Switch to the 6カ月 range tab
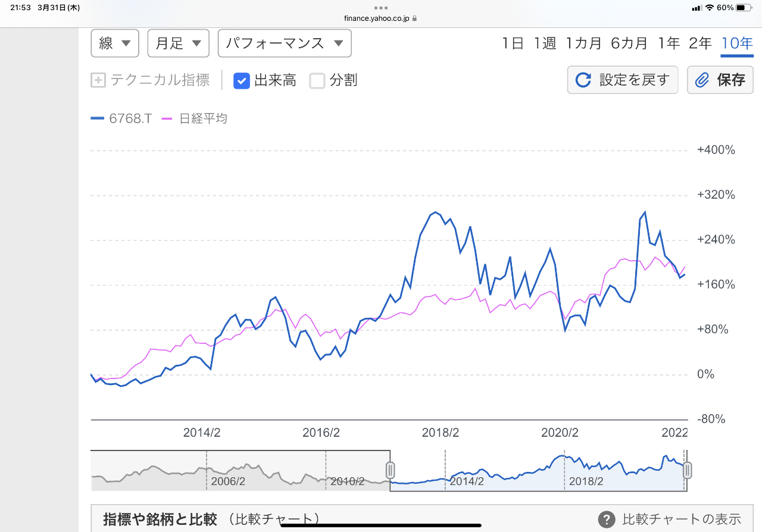 [629, 43]
